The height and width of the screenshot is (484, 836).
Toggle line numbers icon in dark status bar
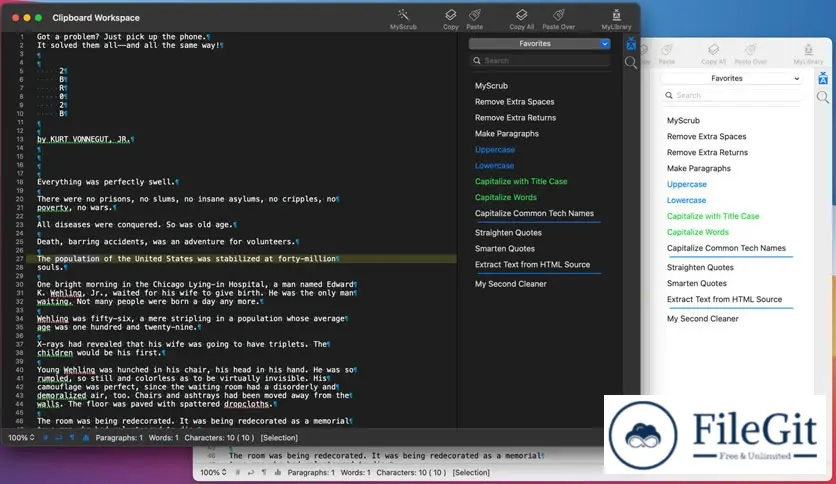point(45,438)
